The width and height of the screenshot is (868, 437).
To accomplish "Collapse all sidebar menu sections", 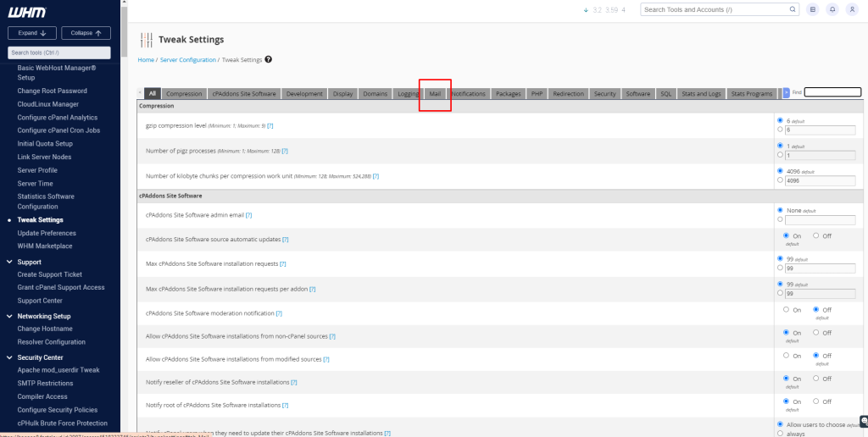I will pos(86,33).
